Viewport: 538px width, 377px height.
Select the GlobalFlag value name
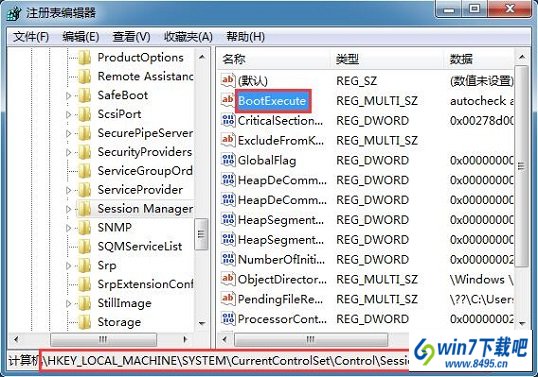point(267,160)
